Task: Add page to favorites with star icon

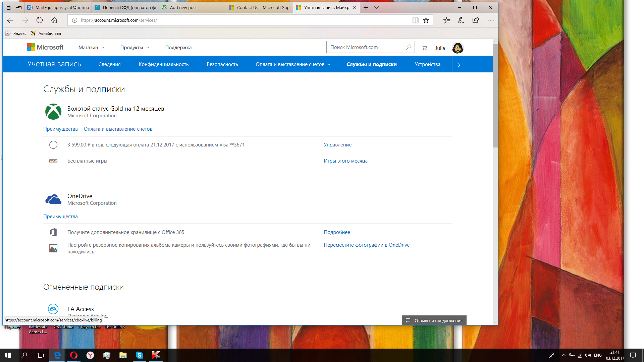Action: tap(426, 20)
